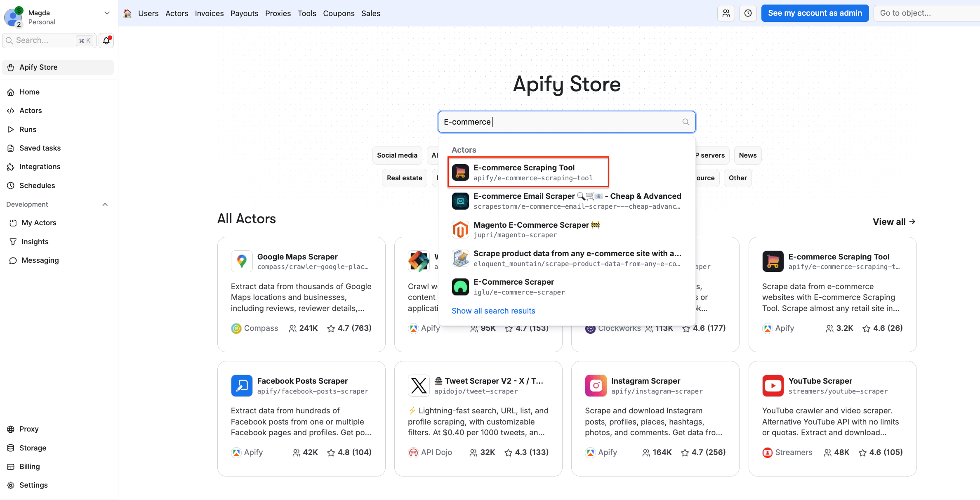Click the YouTube Scraper actor icon

[x=773, y=385]
